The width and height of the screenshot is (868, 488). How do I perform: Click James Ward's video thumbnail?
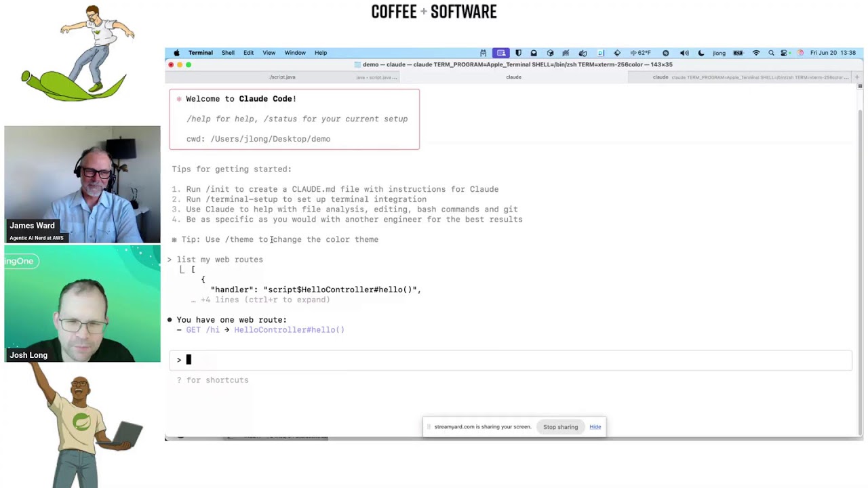(82, 184)
